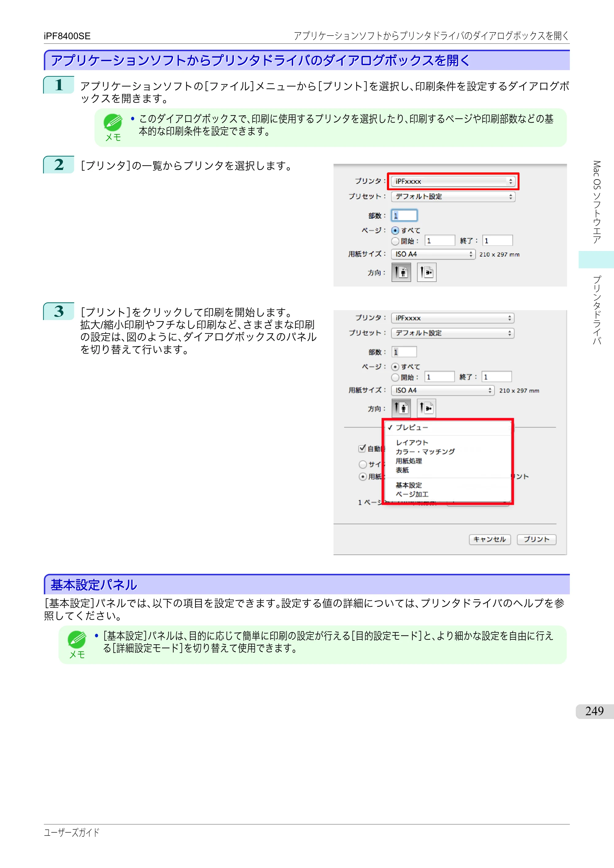Select the 開始 radio in the step 3 dialog
Image resolution: width=614 pixels, height=868 pixels.
click(396, 377)
